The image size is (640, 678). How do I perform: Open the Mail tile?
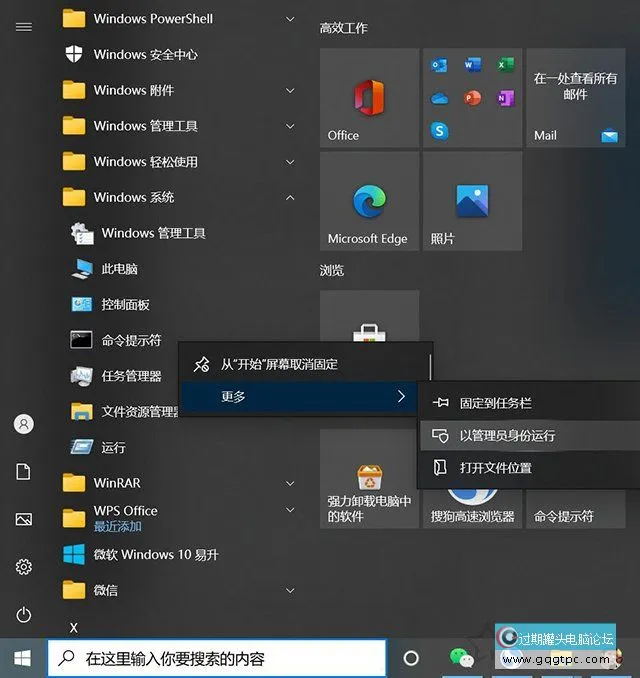[x=576, y=98]
